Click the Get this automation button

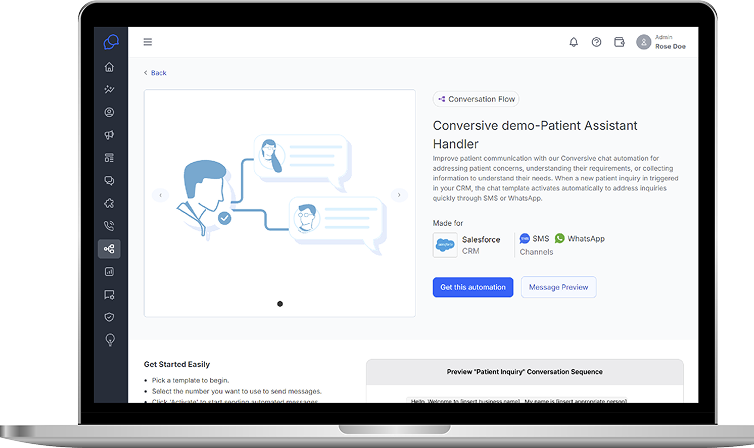coord(472,287)
